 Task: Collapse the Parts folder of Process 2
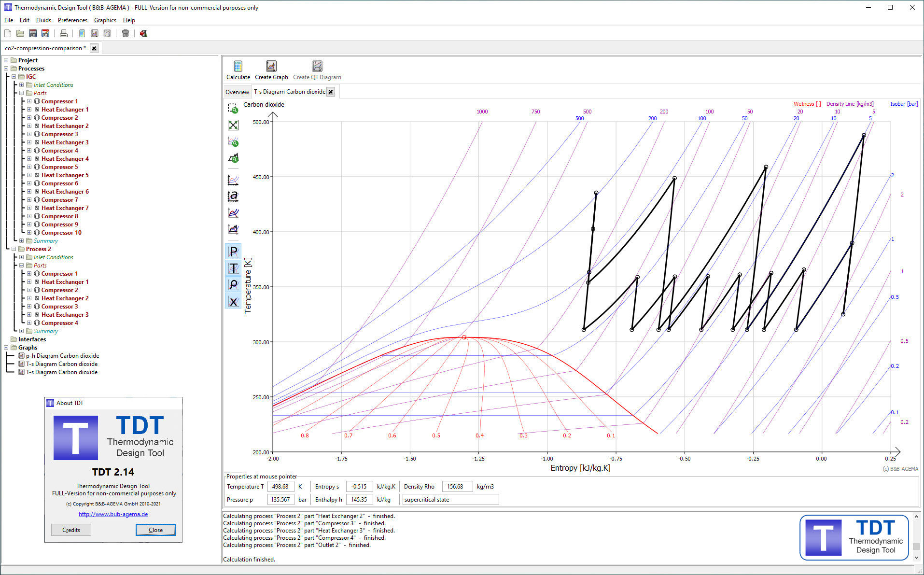click(21, 265)
